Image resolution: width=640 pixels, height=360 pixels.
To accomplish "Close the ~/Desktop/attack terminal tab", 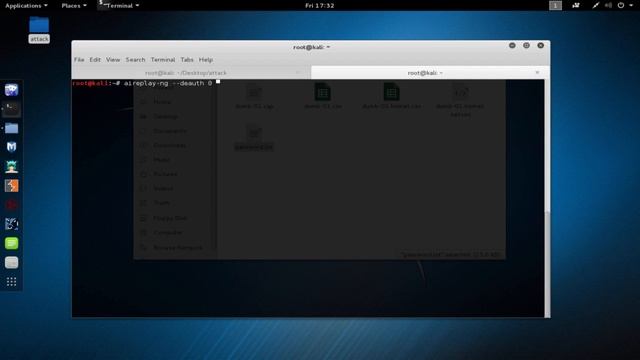I will tap(298, 72).
